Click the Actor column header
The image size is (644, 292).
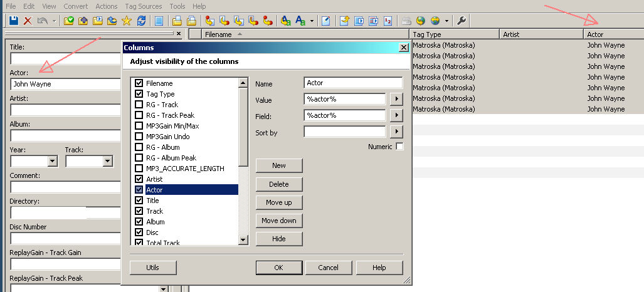click(613, 34)
